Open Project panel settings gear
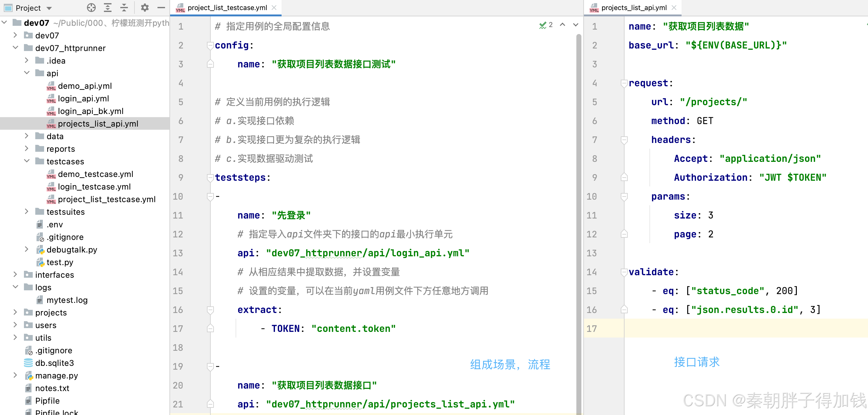Image resolution: width=868 pixels, height=415 pixels. point(145,8)
